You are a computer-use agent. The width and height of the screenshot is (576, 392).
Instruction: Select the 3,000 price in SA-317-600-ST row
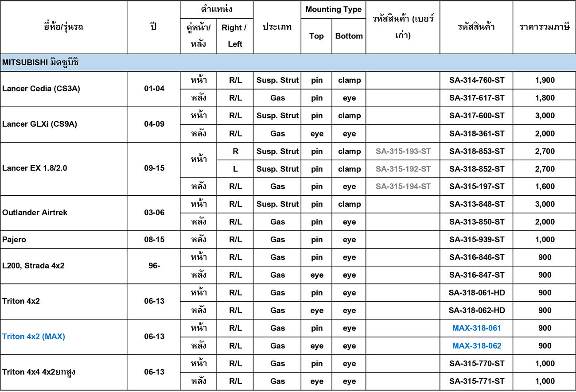pyautogui.click(x=545, y=116)
